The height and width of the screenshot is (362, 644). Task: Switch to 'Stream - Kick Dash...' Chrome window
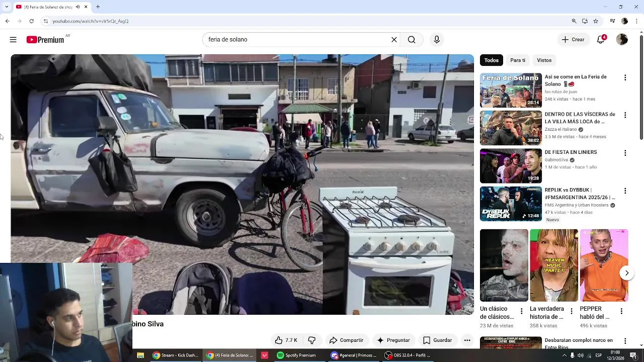point(176,355)
